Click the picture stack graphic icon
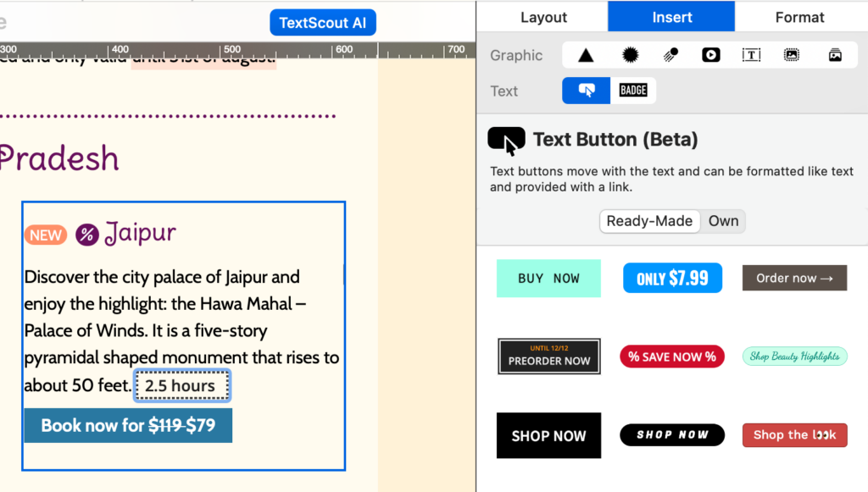 tap(835, 55)
